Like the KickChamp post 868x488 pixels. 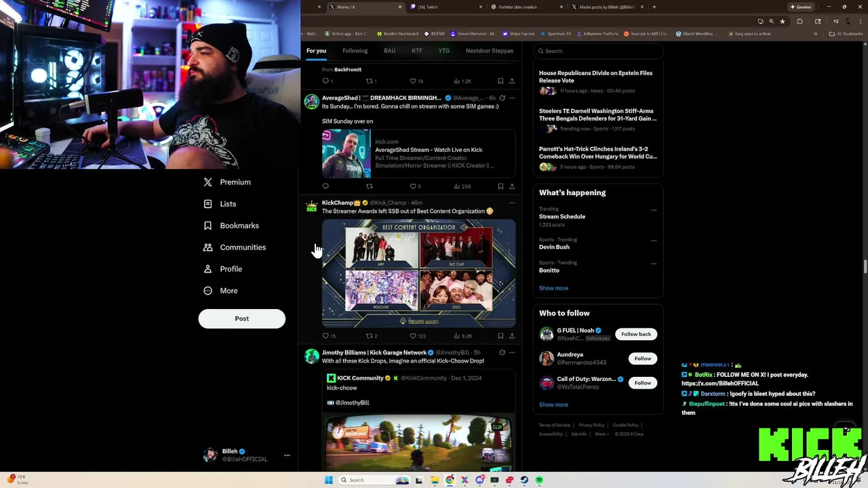(417, 335)
